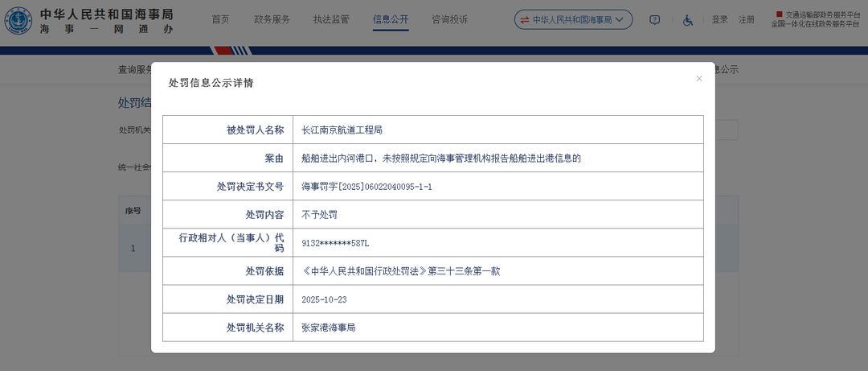This screenshot has height=371, width=868.
Task: Navigate to 咨询投诉
Action: [449, 19]
